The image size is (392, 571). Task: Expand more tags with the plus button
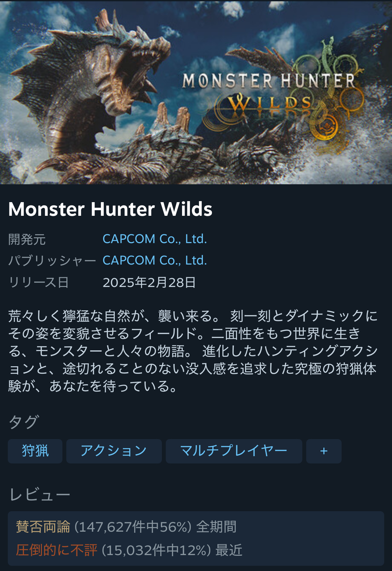click(x=324, y=451)
